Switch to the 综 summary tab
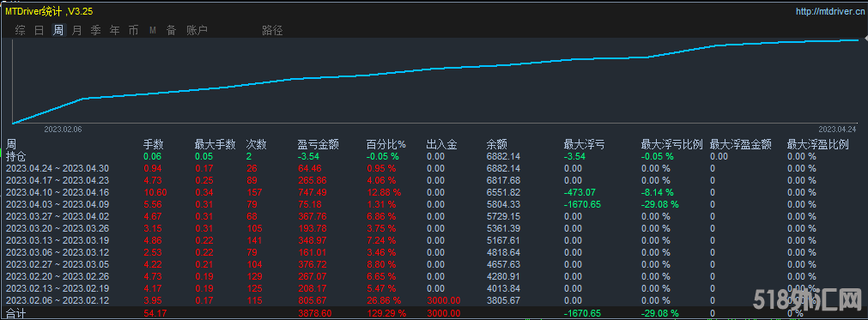Screen dimensions: 868x320 click(20, 30)
